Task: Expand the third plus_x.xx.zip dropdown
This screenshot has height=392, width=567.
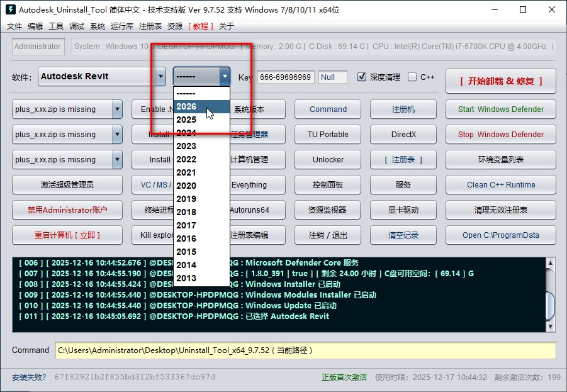Action: [117, 159]
